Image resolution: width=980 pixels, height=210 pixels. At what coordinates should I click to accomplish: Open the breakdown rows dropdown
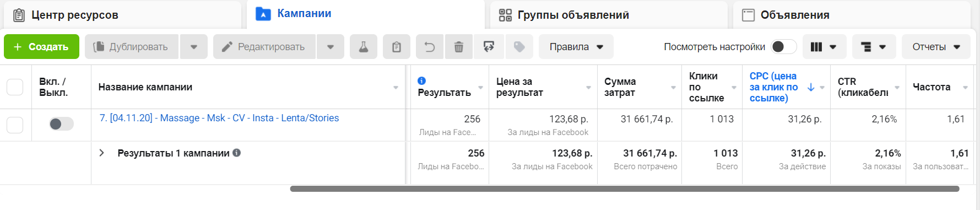pos(874,47)
